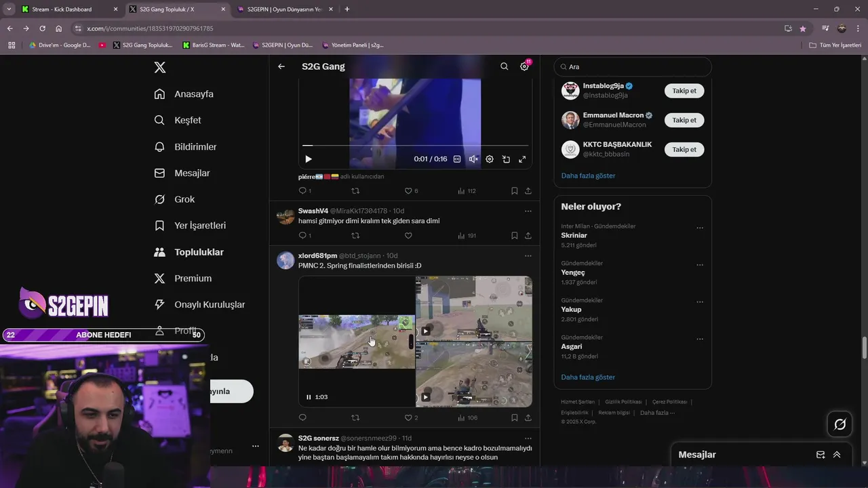This screenshot has height=488, width=868.
Task: Open Anasayfa in the sidebar
Action: point(184,94)
